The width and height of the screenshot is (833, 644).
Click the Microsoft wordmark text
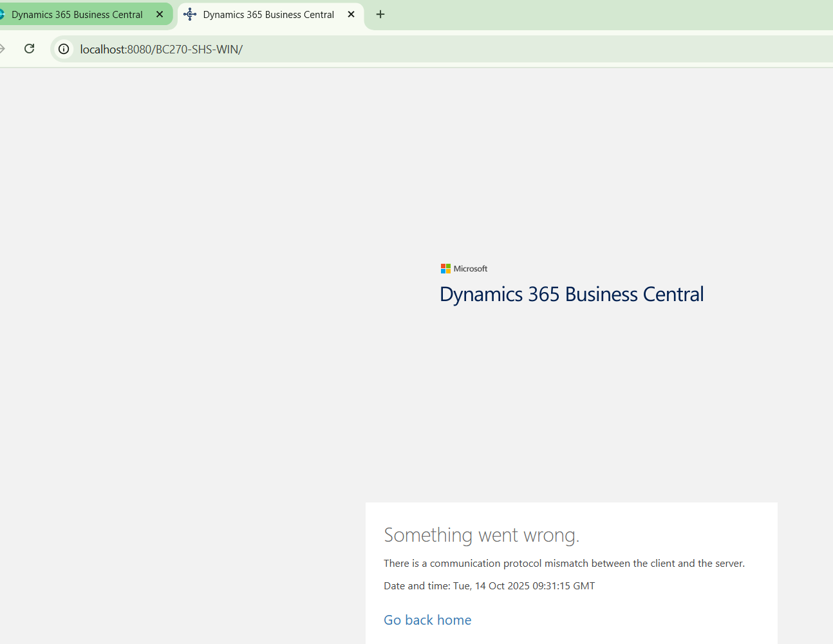(471, 268)
